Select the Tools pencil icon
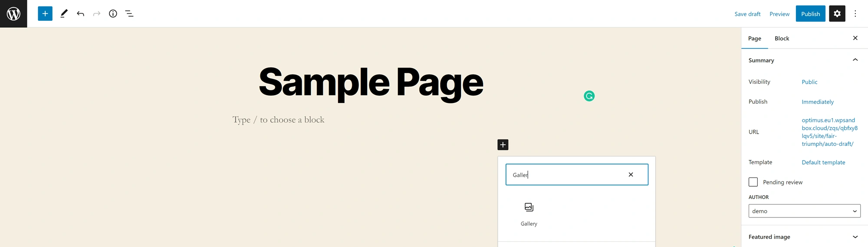 (64, 13)
